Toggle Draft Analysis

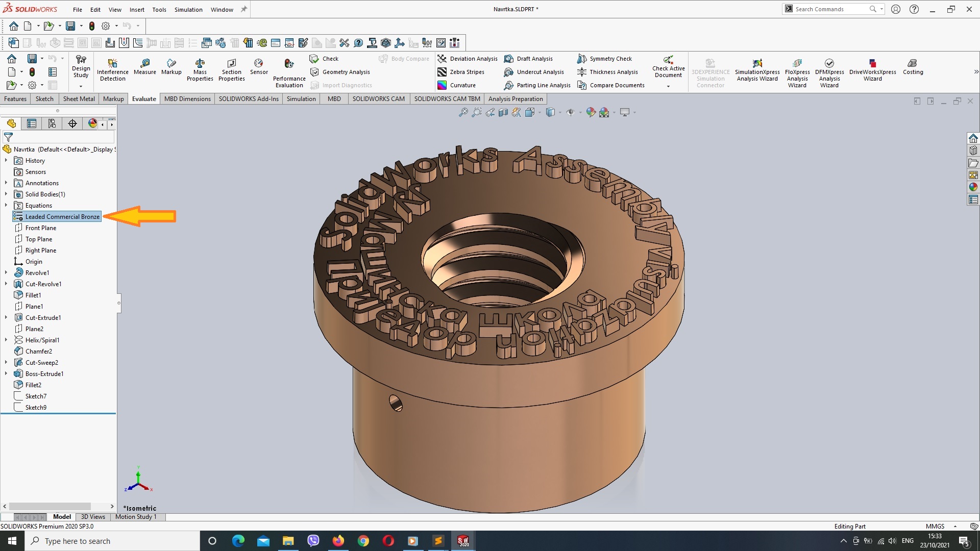(x=528, y=59)
